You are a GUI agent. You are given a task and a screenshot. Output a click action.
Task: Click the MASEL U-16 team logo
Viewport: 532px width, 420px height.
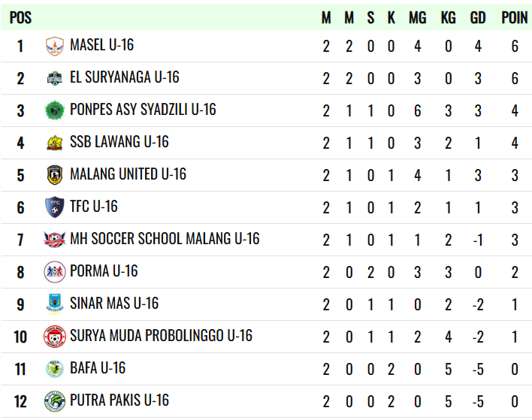pos(55,47)
